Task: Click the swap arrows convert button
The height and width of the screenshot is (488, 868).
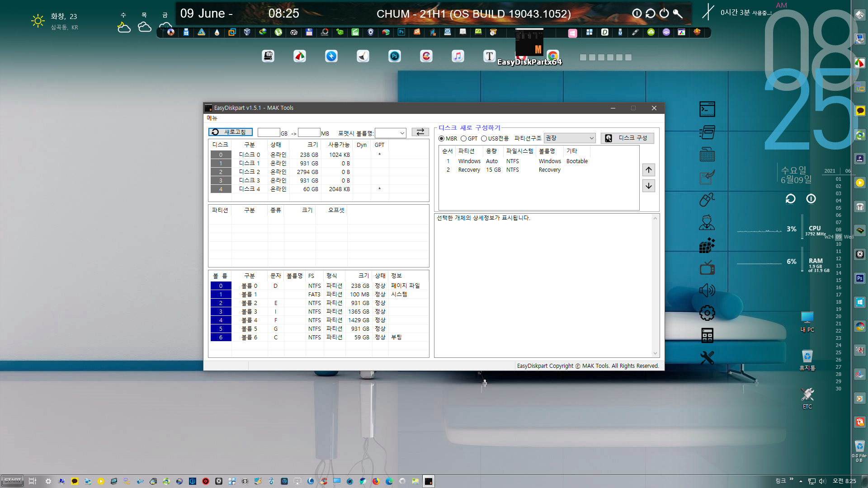Action: 420,132
